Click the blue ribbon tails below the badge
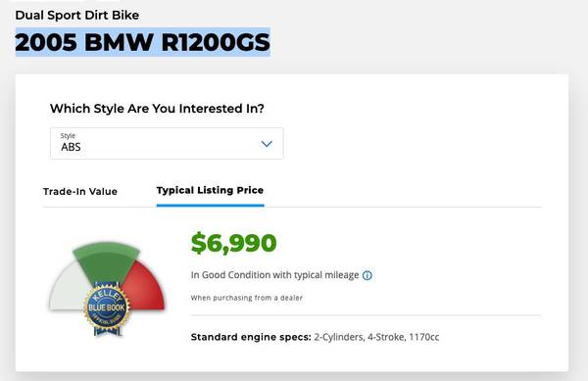The image size is (588, 381). pyautogui.click(x=108, y=331)
